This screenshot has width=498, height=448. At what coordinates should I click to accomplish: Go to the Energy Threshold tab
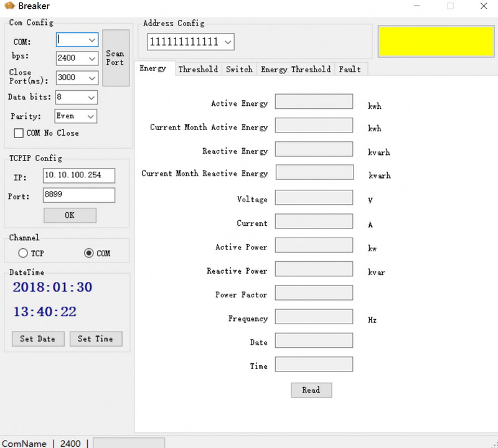[296, 70]
